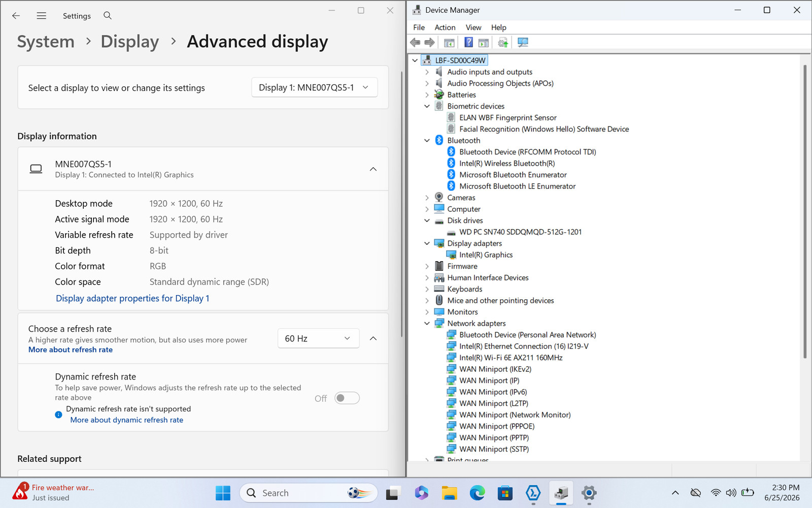
Task: Select Intel(R) Graphics display adapter
Action: tap(486, 255)
